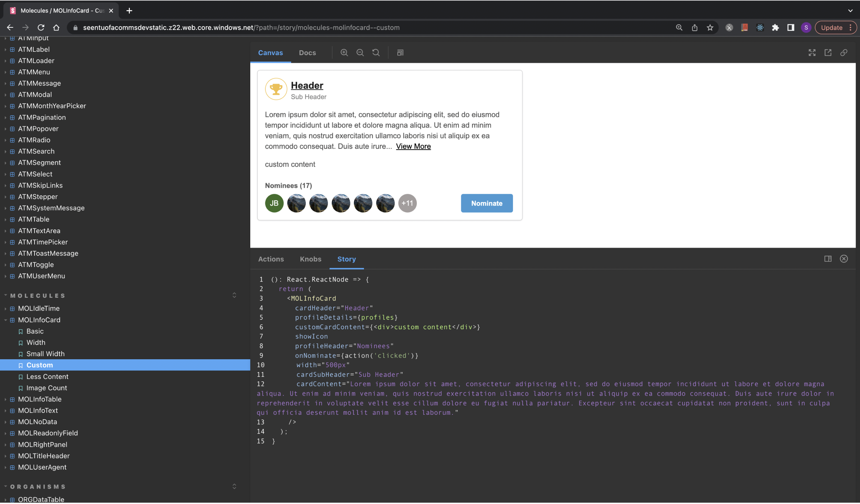Bookmark this page with the star icon
The width and height of the screenshot is (860, 504).
pos(710,27)
